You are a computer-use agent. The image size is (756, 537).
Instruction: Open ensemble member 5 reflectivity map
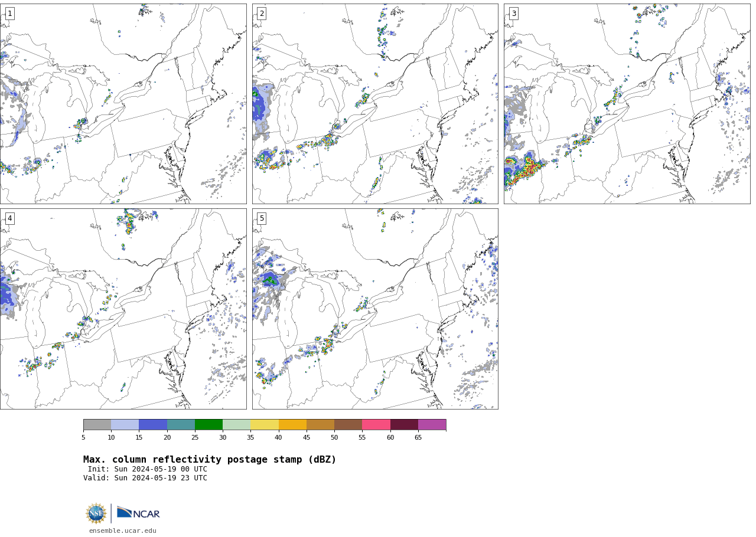point(375,309)
